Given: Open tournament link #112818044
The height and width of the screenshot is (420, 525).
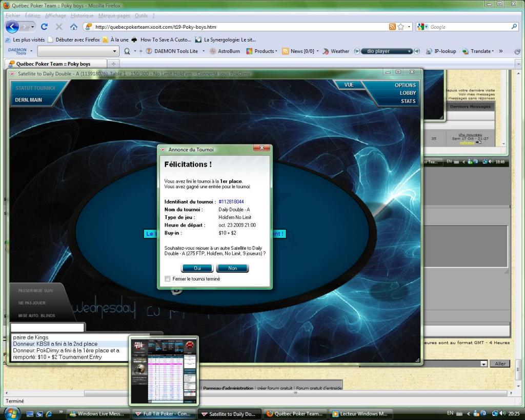Looking at the screenshot, I should pyautogui.click(x=231, y=202).
